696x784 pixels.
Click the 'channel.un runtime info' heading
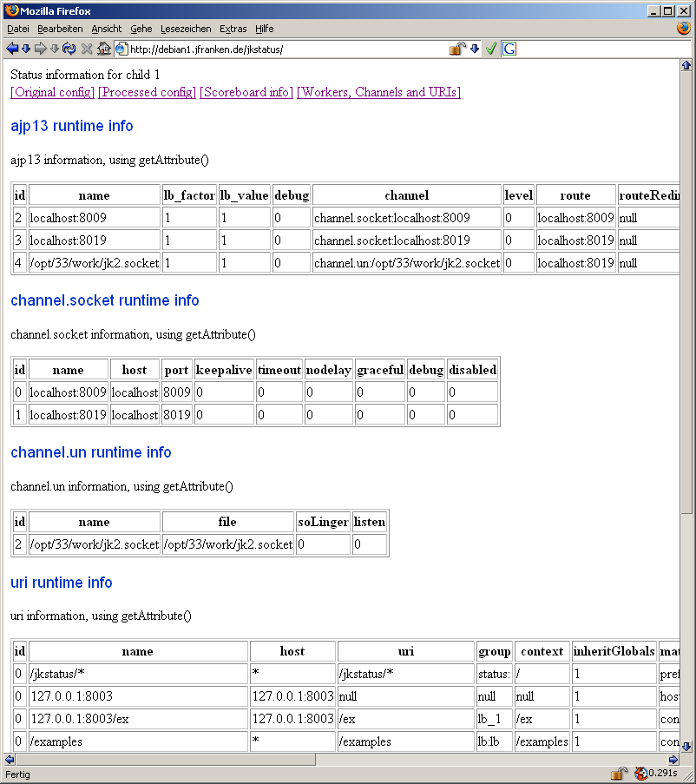coord(91,452)
